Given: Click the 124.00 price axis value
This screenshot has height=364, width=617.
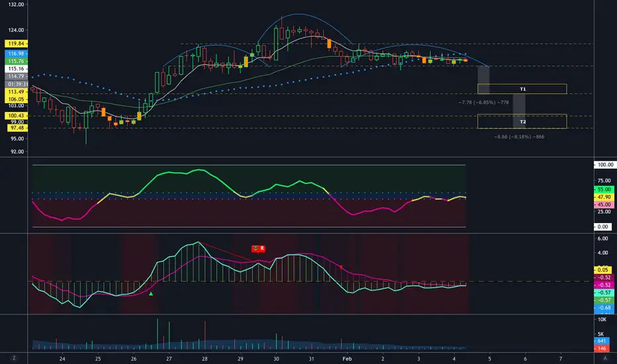Looking at the screenshot, I should pyautogui.click(x=16, y=30).
